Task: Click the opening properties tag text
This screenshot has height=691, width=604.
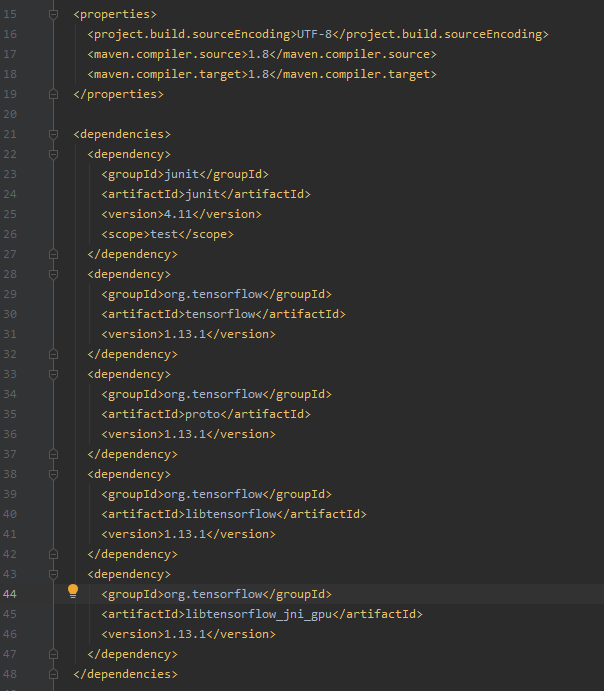Action: (x=115, y=15)
